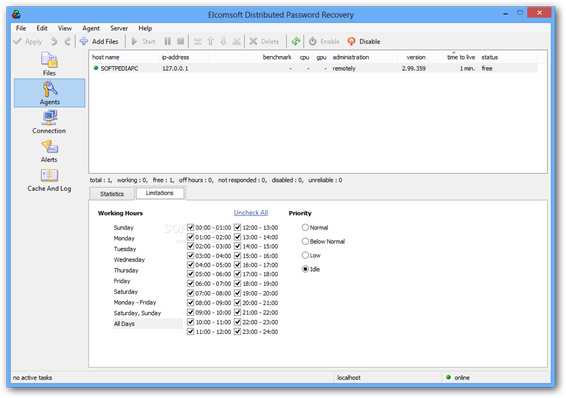Click localhost in status bar
This screenshot has height=398, width=566.
pos(349,377)
